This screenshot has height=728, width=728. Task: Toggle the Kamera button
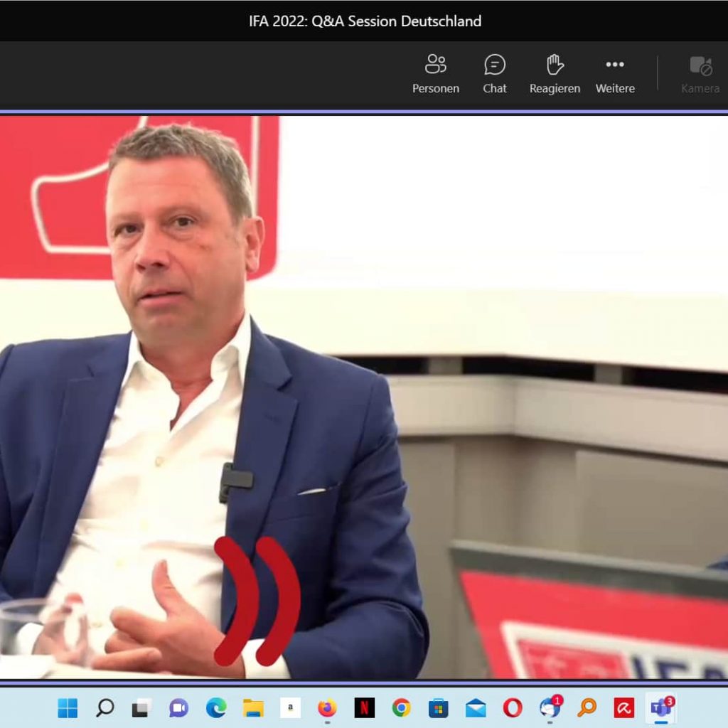pos(700,74)
